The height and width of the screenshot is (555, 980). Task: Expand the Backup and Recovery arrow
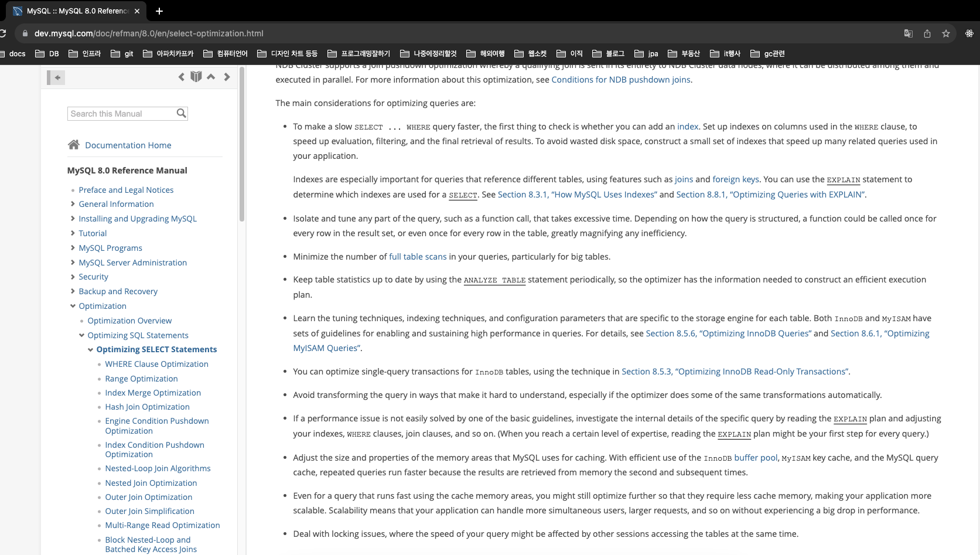(x=73, y=291)
